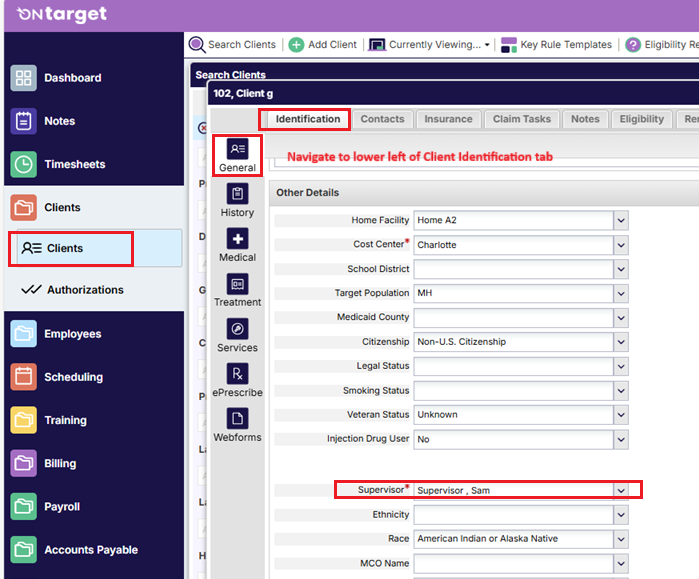The image size is (699, 579).
Task: Open the Currently Viewing dropdown caret
Action: [x=487, y=45]
